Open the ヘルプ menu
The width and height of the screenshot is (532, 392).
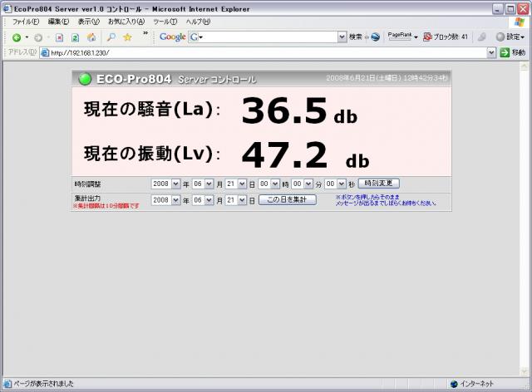pos(198,22)
